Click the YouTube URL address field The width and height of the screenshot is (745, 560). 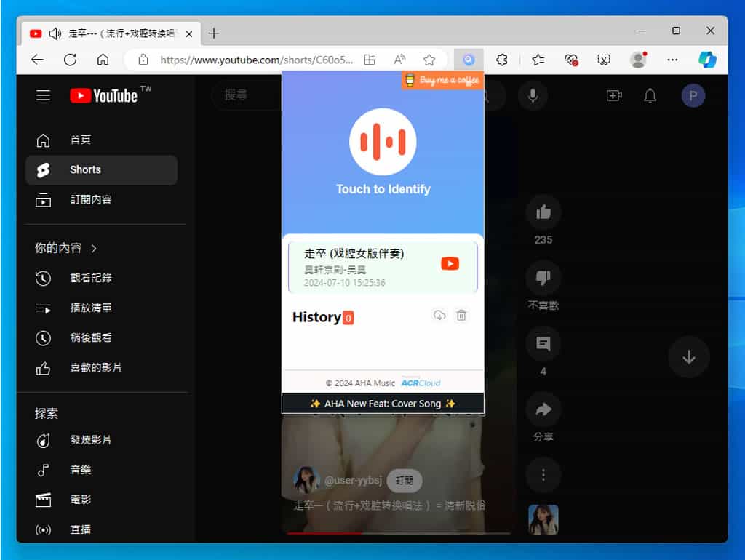tap(257, 60)
